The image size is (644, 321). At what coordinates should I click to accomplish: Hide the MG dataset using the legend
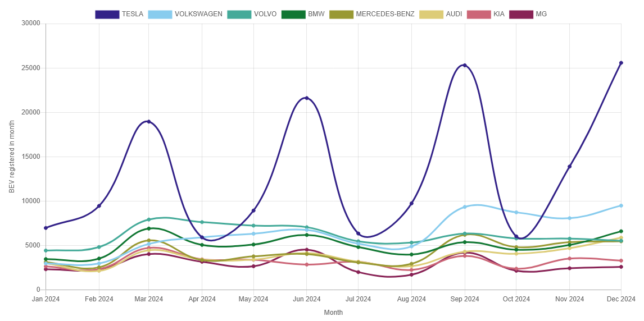[528, 14]
